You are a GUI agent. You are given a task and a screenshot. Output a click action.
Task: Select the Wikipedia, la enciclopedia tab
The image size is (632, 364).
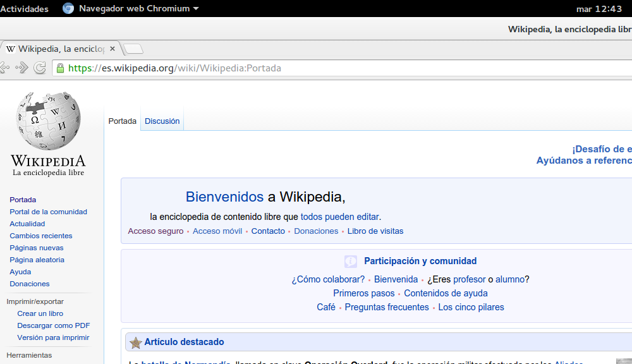(x=61, y=49)
